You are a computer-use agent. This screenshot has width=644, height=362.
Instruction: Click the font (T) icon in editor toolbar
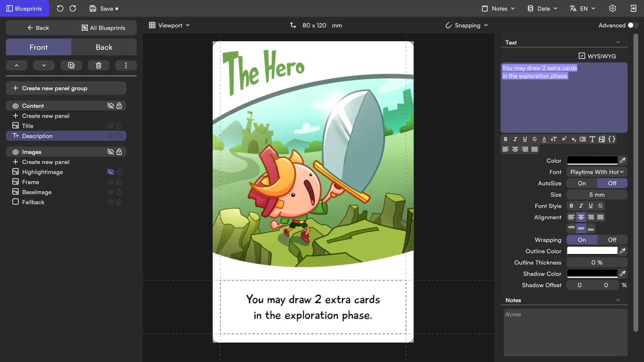(592, 139)
